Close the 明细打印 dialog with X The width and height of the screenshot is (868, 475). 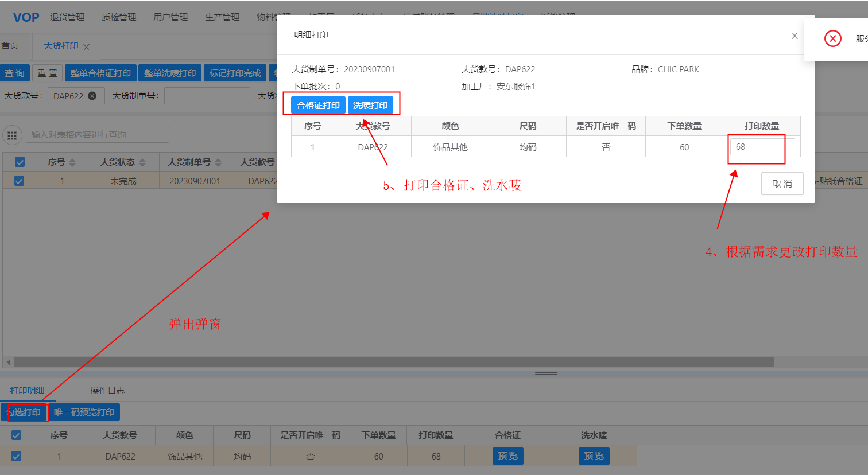[795, 36]
